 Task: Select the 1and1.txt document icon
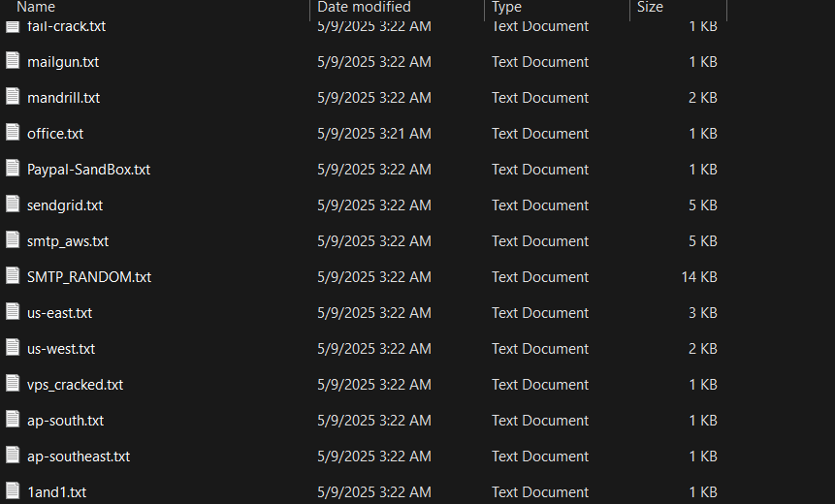[x=13, y=490]
